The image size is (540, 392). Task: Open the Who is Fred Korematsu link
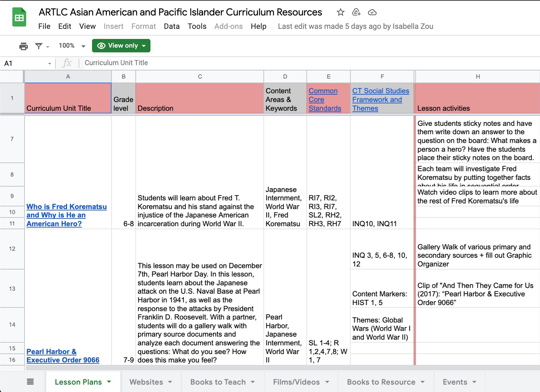coord(66,215)
